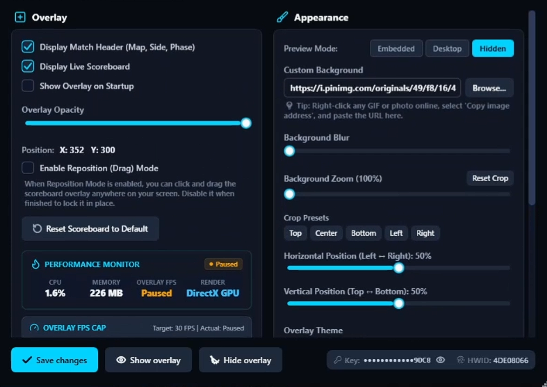Click the PERFORMANCE MONITOR heading

pyautogui.click(x=92, y=264)
